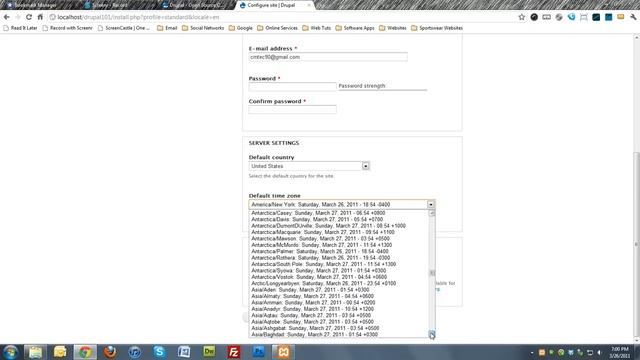Open iTunes from the taskbar
Image resolution: width=640 pixels, height=360 pixels.
click(135, 352)
